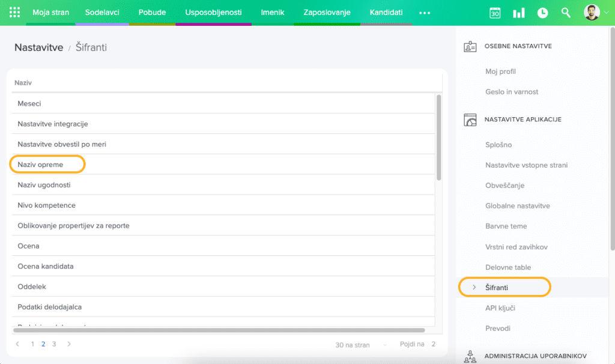Open the Zaposlovanje tab
Screen dimensions: 615x364
tap(327, 13)
